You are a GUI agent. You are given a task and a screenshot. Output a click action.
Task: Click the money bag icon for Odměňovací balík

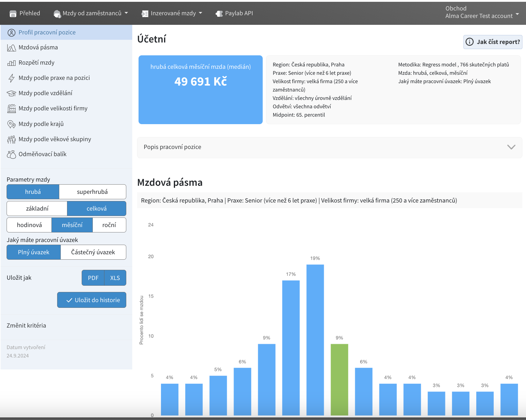11,154
